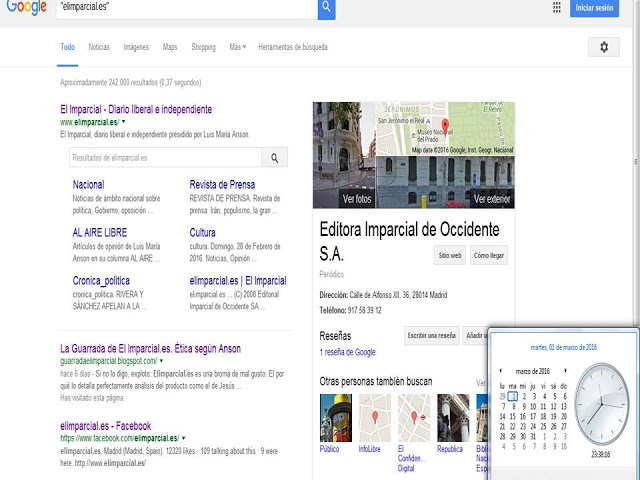Focus the main Google search box
Screen dimensions: 640x480
[x=187, y=8]
